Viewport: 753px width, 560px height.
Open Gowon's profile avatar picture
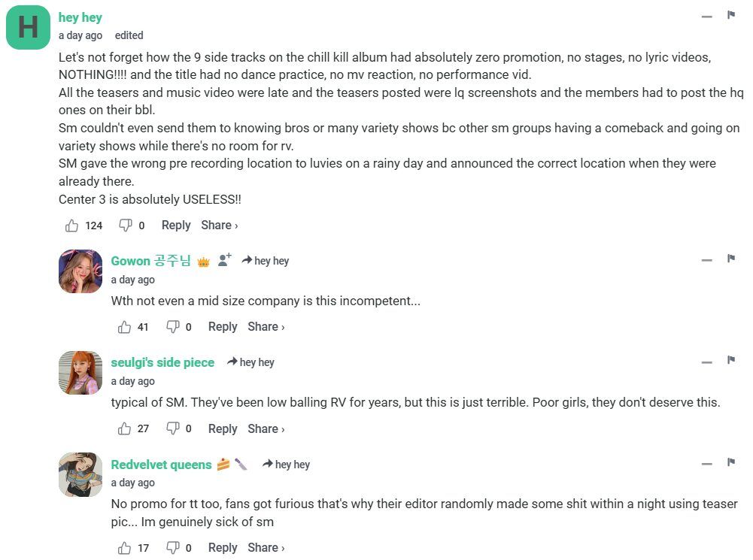pos(80,271)
